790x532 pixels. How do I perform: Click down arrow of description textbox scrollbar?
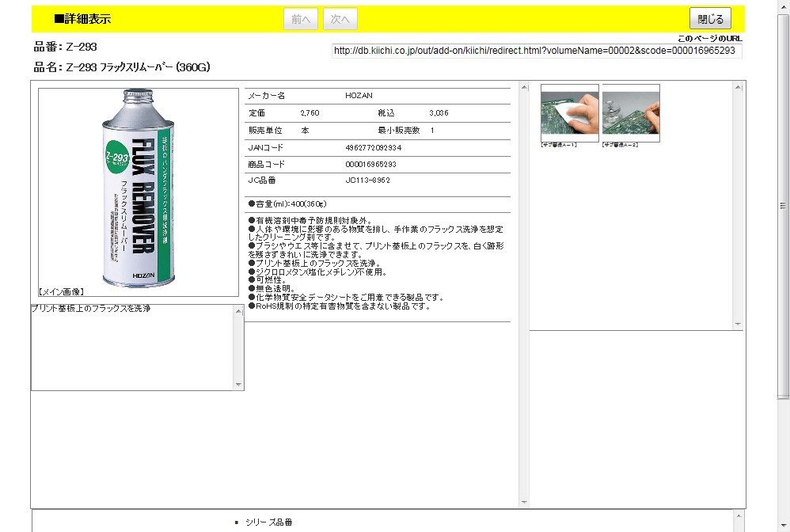coord(239,385)
